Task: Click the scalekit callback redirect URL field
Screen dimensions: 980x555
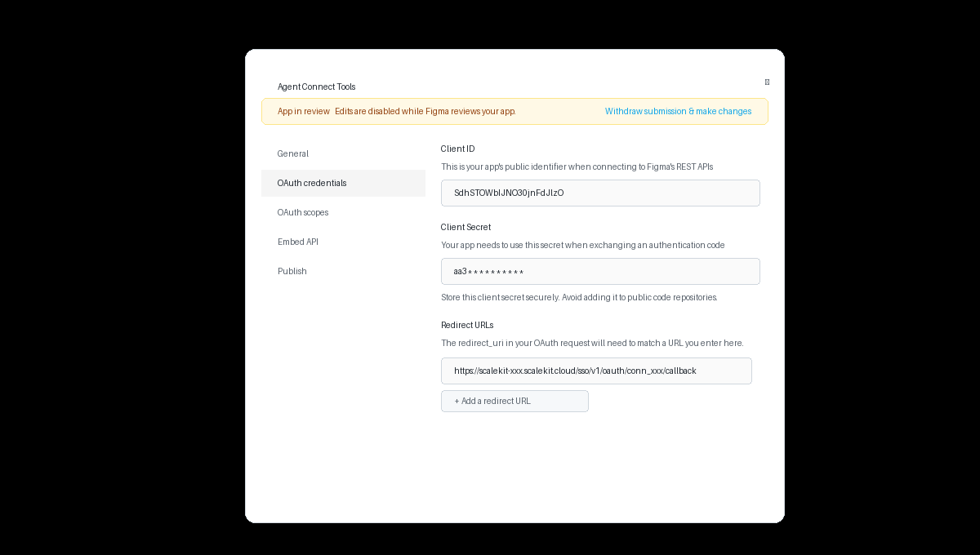Action: coord(596,371)
